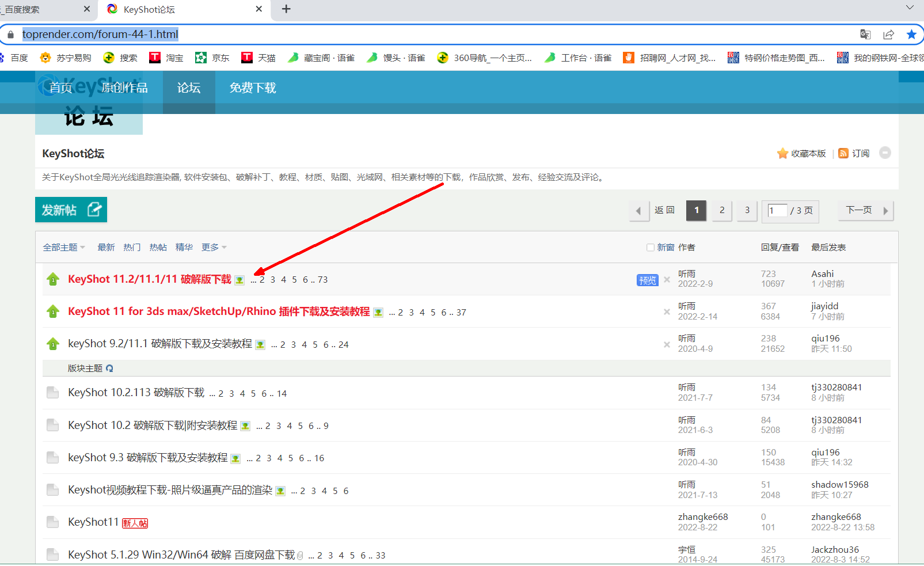The image size is (924, 566).
Task: Open last poster jiayidd's profile
Action: (x=825, y=306)
